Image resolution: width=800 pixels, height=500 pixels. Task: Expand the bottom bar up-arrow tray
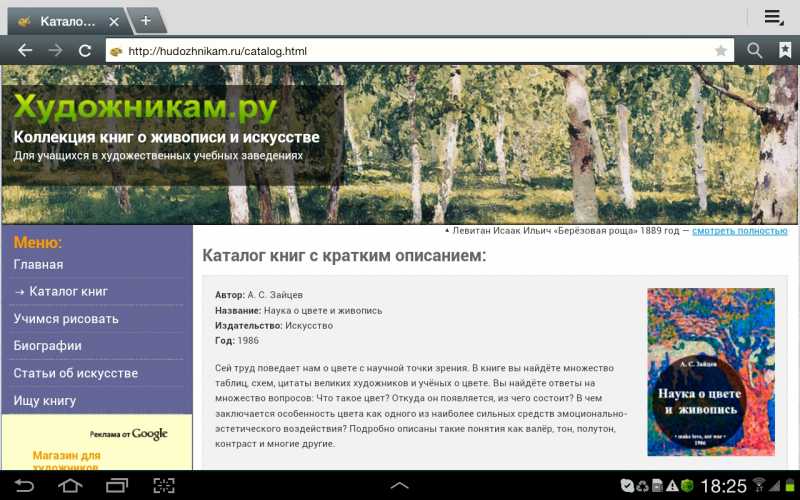(x=399, y=486)
